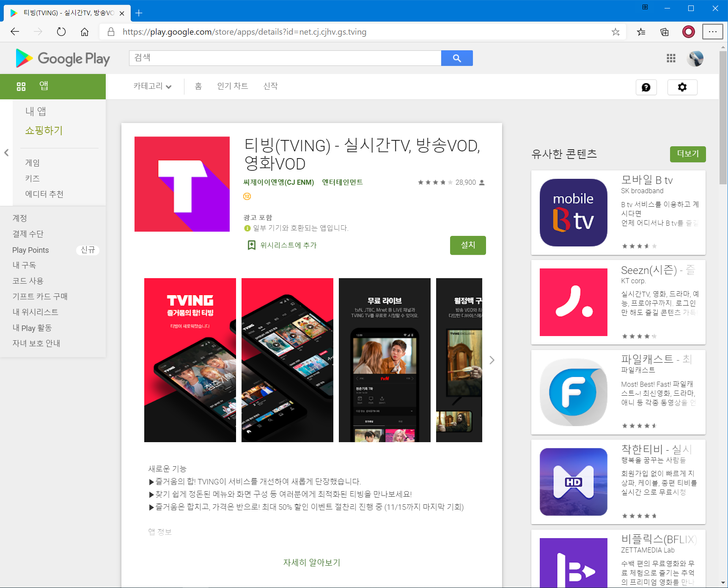Open 내 위시리스트 sidebar link
The height and width of the screenshot is (588, 728).
(x=36, y=312)
